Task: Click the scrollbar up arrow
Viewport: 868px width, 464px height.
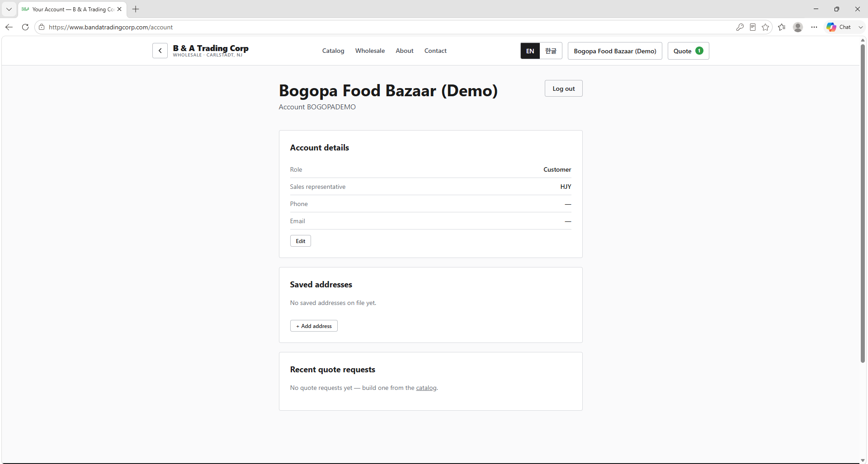Action: (863, 40)
